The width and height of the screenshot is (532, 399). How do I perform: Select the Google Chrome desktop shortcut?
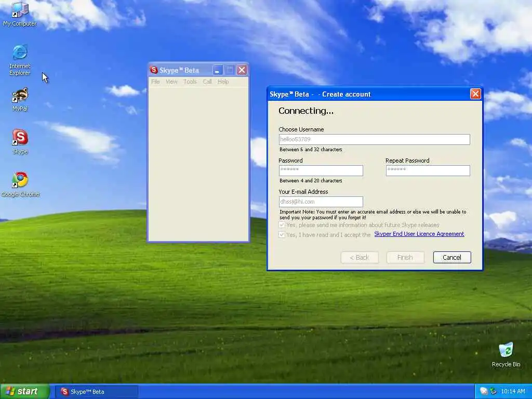click(x=20, y=184)
